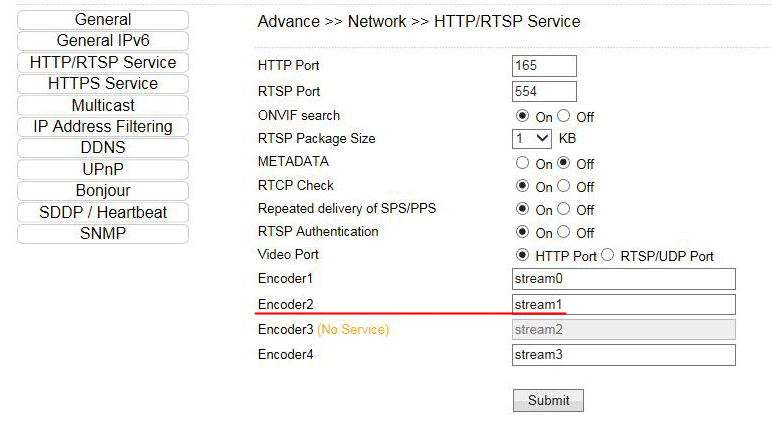Enable METADATA with the On option
The width and height of the screenshot is (772, 437).
coord(522,163)
